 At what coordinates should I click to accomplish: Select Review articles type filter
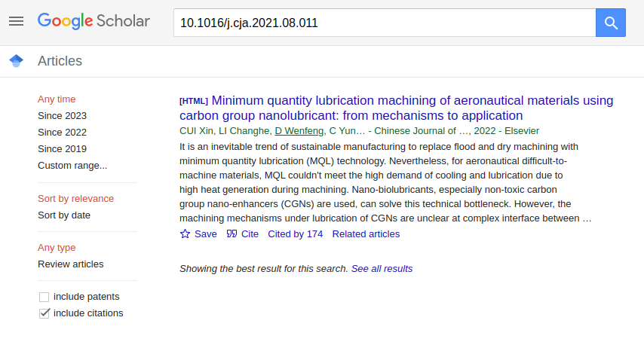point(71,264)
